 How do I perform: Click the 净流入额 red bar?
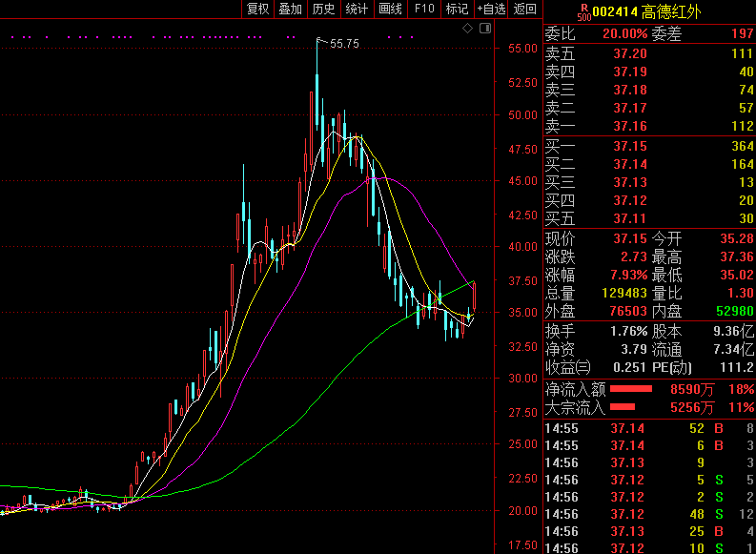[x=631, y=389]
